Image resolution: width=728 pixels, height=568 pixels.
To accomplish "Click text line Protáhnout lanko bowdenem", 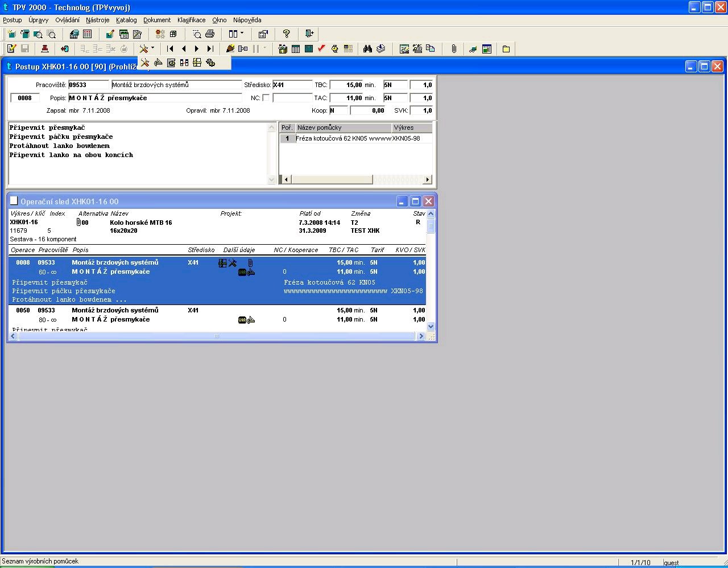I will [x=60, y=146].
